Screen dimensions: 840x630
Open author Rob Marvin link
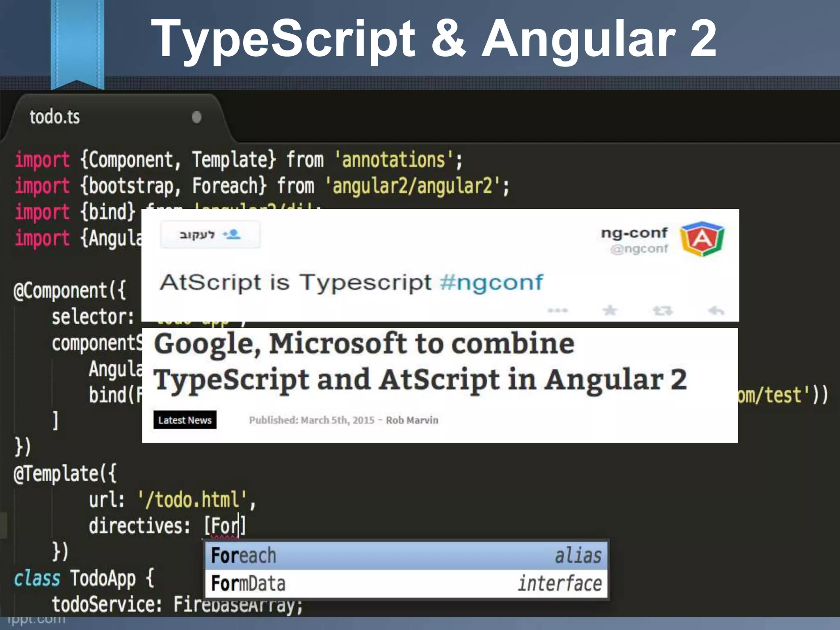coord(412,420)
